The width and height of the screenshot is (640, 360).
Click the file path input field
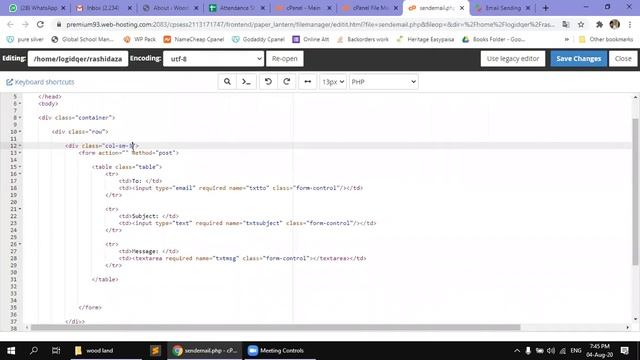tap(78, 59)
